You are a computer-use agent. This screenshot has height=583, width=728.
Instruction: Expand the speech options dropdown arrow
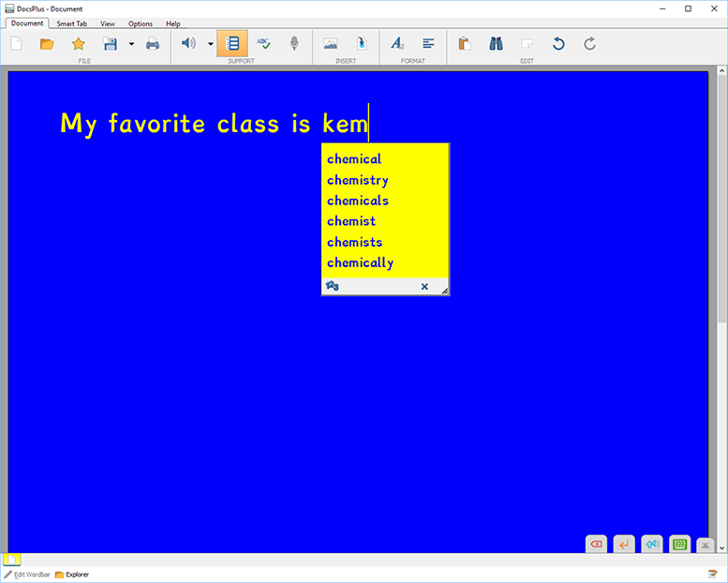point(210,43)
